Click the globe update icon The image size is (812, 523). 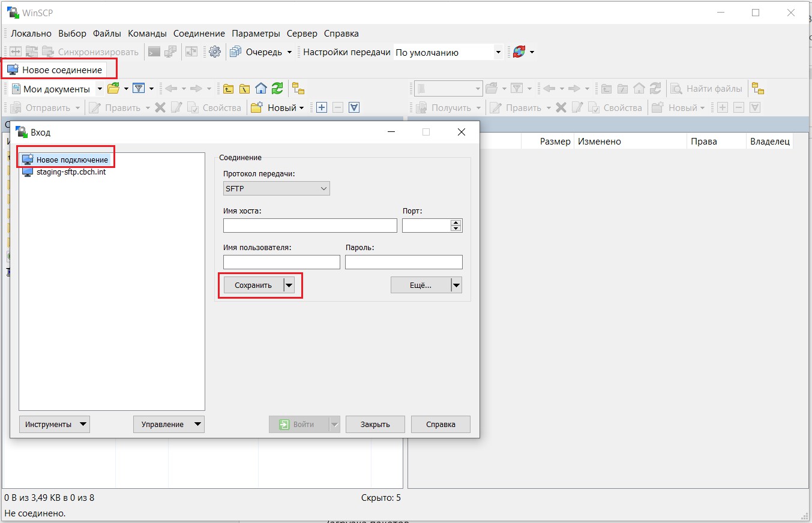pos(519,52)
